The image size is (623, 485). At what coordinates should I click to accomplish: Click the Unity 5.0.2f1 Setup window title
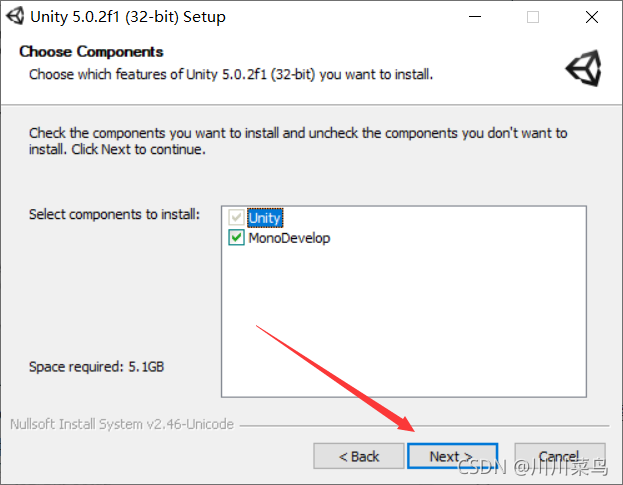point(128,17)
